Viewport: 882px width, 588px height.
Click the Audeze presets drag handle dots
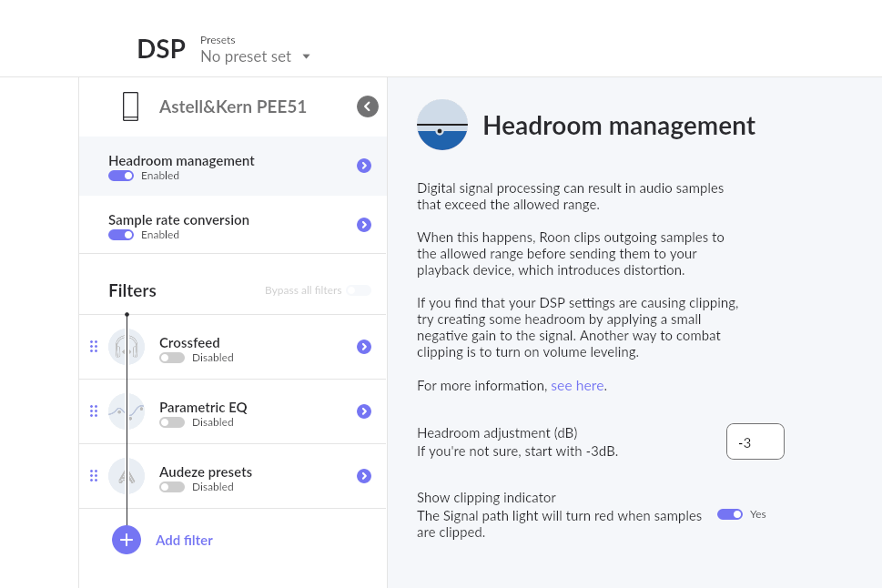point(94,476)
